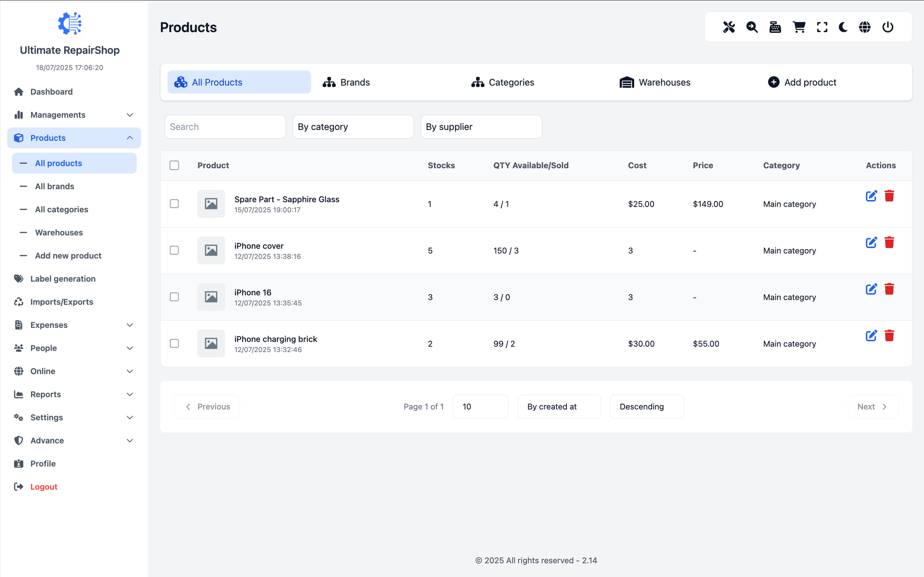Click the globe language icon in header
The height and width of the screenshot is (577, 924).
point(865,27)
